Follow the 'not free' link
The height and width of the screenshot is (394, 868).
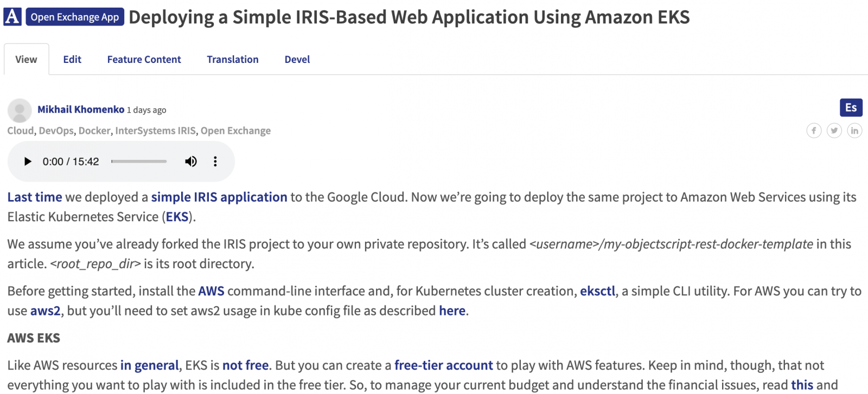(246, 365)
